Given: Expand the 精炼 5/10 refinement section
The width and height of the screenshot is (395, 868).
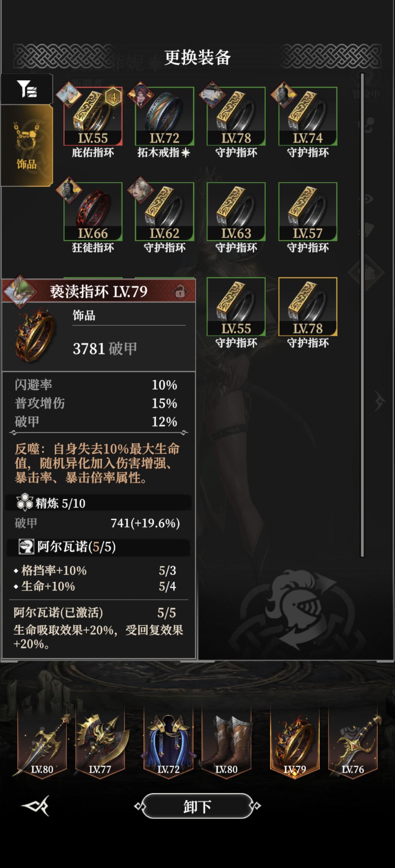Looking at the screenshot, I should tap(98, 503).
